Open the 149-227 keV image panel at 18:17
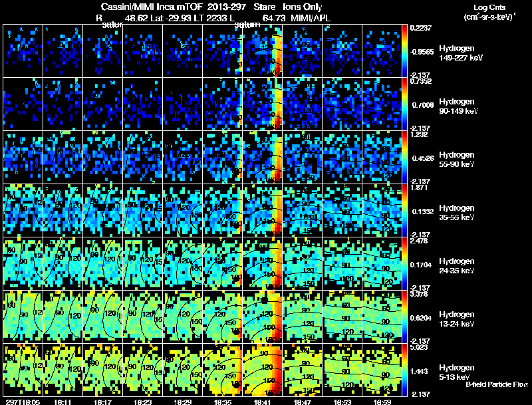 103,51
